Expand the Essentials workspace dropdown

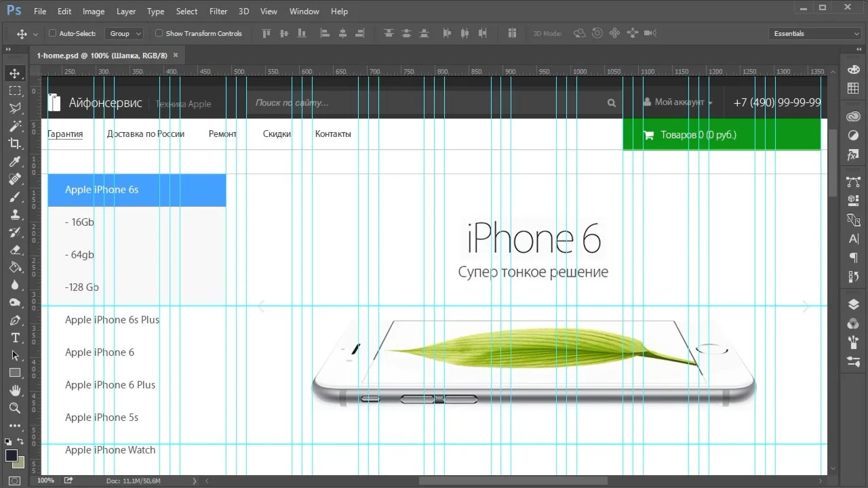click(816, 33)
